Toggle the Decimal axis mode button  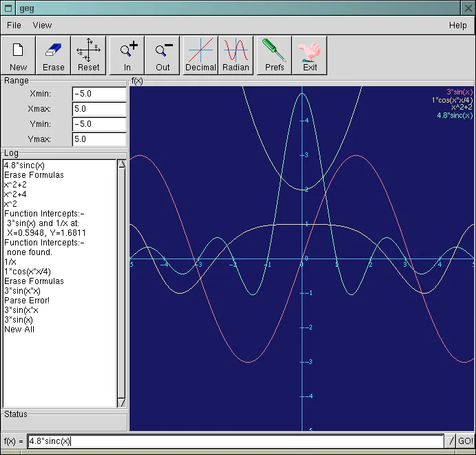click(x=200, y=55)
